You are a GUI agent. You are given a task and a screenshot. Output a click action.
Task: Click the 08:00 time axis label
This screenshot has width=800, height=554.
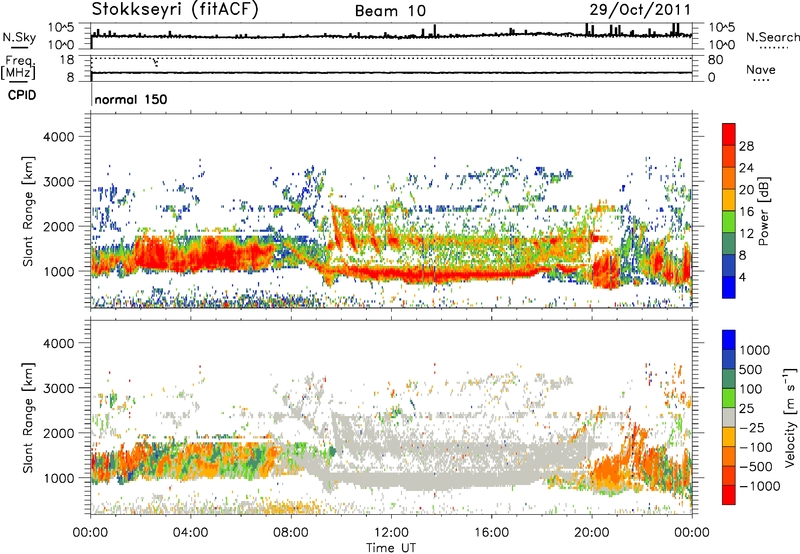pyautogui.click(x=291, y=533)
